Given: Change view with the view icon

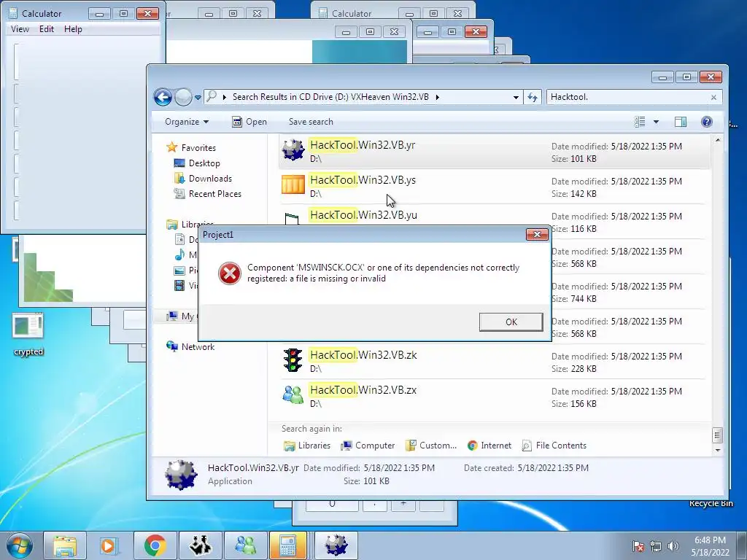Looking at the screenshot, I should coord(640,122).
